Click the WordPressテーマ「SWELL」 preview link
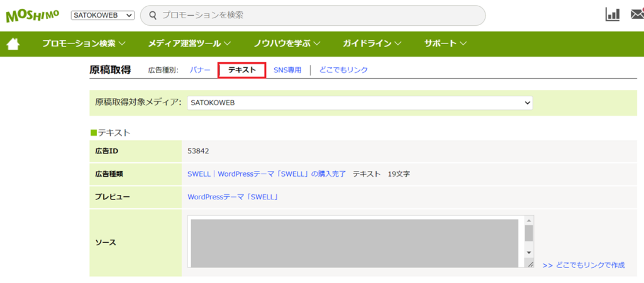Screen dimensions: 644x283 click(233, 197)
